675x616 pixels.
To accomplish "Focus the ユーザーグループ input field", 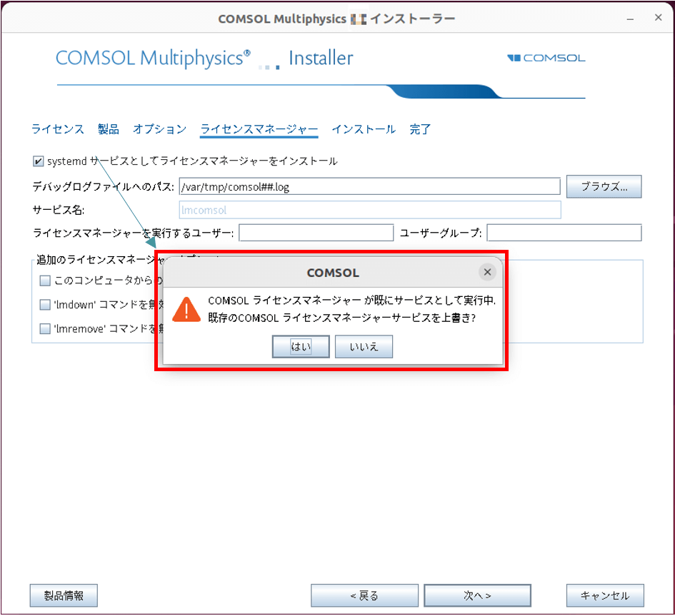I will coord(564,233).
